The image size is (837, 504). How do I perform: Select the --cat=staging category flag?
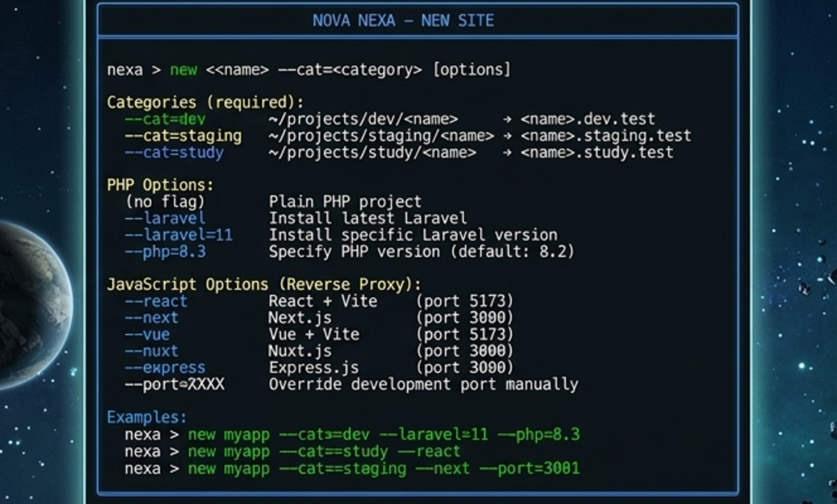point(183,135)
